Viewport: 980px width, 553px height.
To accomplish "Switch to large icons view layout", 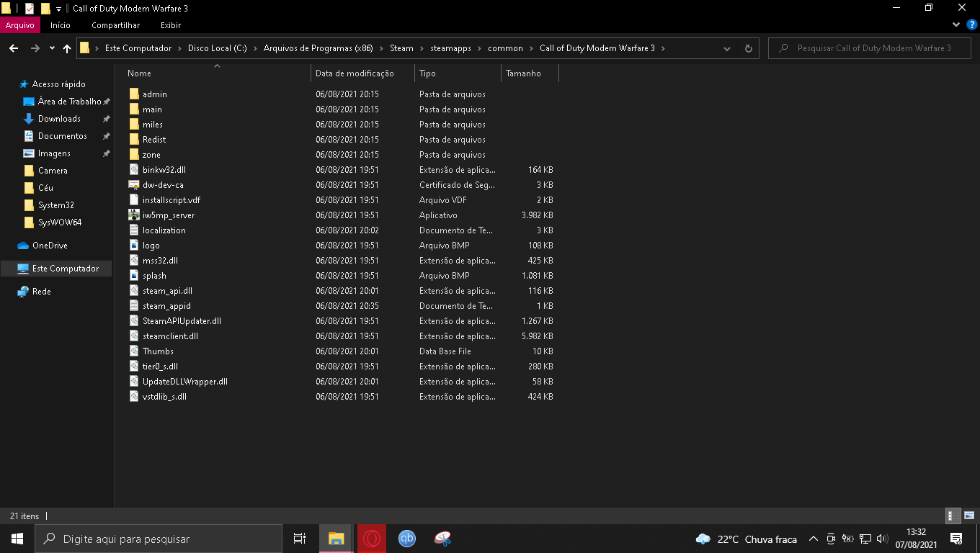I will (969, 516).
